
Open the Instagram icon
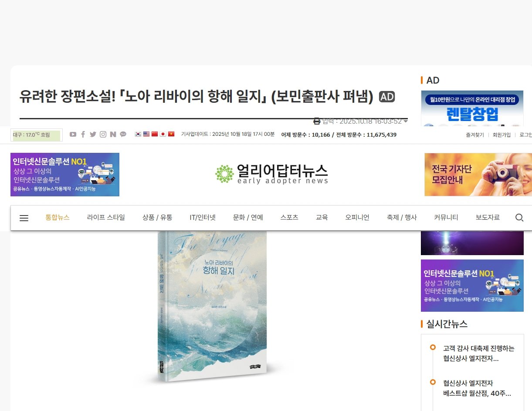103,135
